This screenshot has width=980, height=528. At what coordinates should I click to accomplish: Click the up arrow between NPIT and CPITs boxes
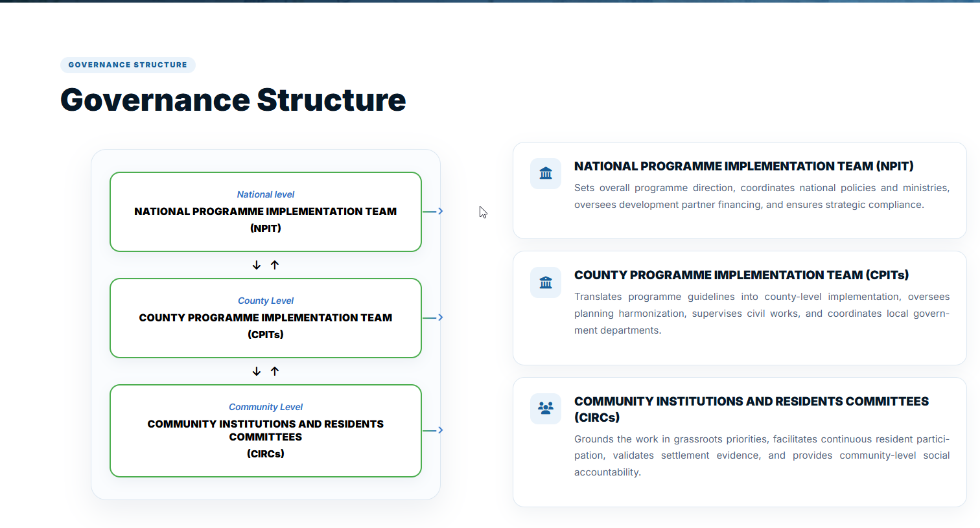tap(275, 265)
